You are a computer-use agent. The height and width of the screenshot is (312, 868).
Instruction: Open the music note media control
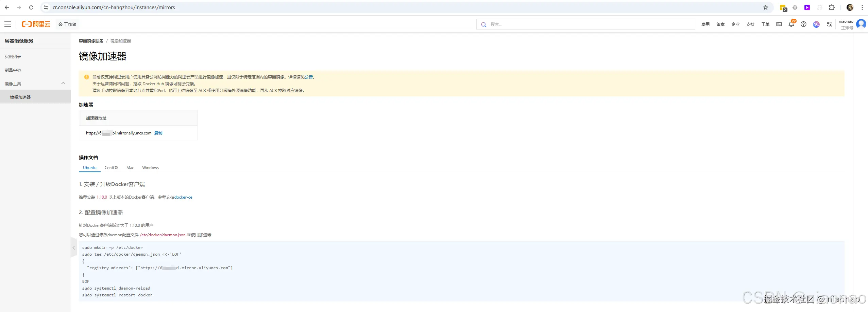(x=819, y=7)
